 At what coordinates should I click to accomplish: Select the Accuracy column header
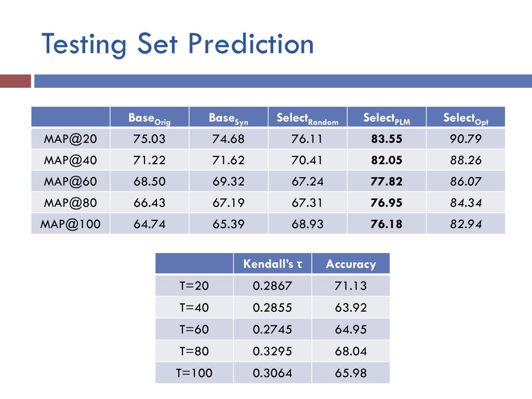[x=351, y=264]
